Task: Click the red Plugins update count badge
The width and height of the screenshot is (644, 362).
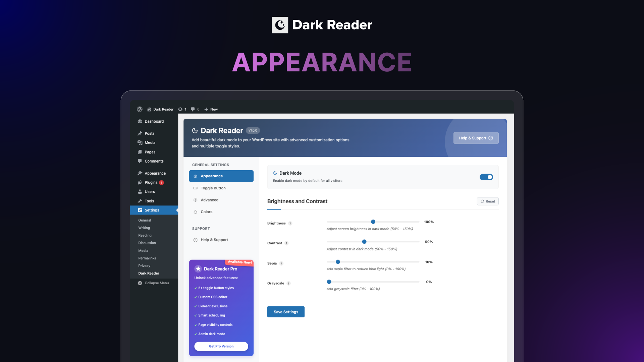Action: pos(161,183)
